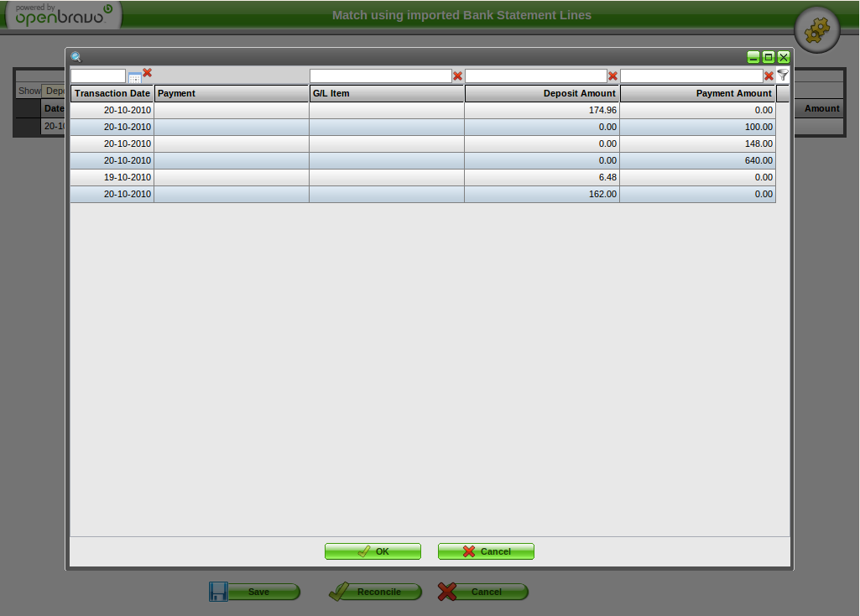Select the row dated 19-10-2010
Viewport: 860px width, 616px height.
pyautogui.click(x=423, y=178)
